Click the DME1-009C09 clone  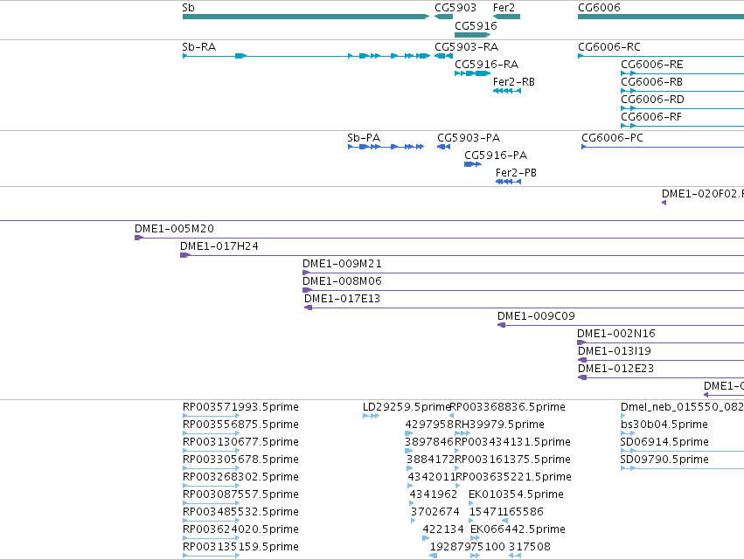(621, 325)
